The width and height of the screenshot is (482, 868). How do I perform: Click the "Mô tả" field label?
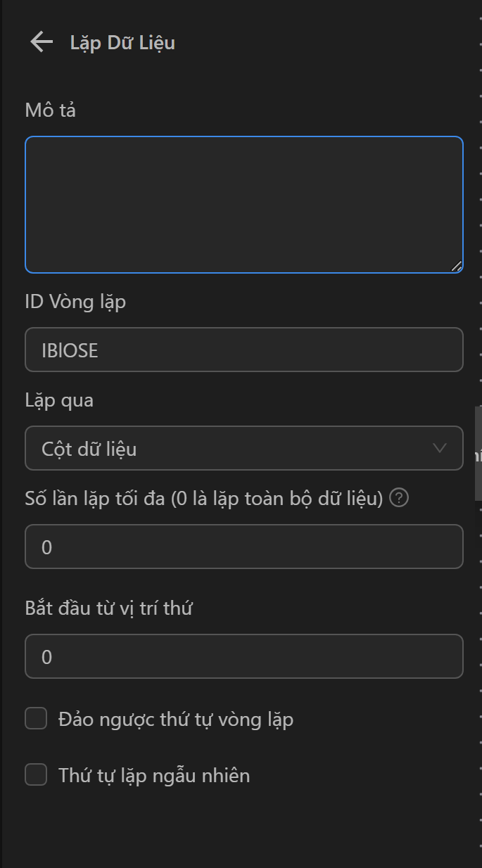[x=50, y=110]
